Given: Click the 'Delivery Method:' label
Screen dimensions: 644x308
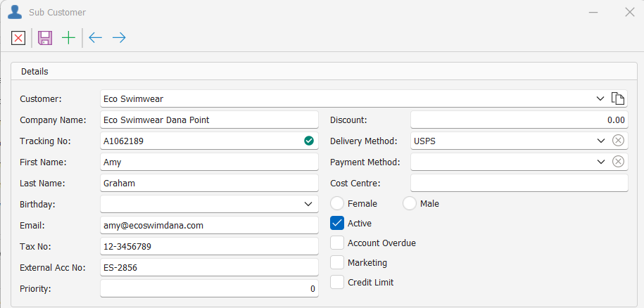Looking at the screenshot, I should pos(364,141).
